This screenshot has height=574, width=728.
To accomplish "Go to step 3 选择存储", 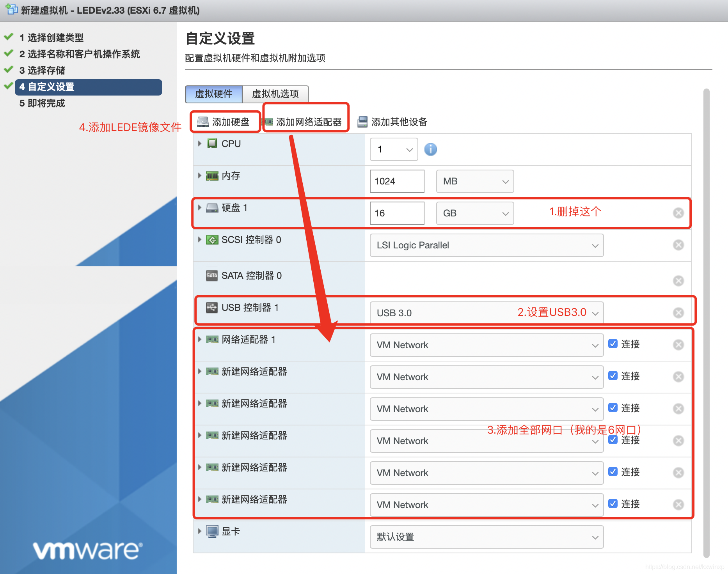I will [x=42, y=70].
